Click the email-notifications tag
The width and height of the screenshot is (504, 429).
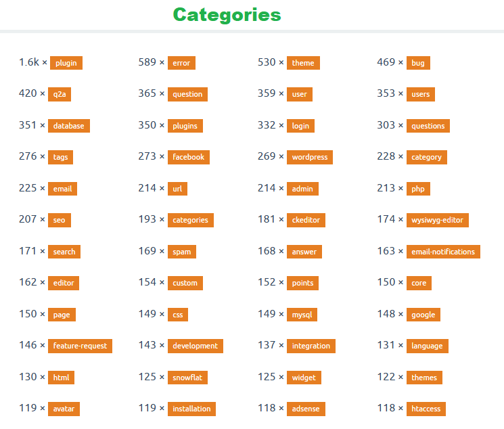click(443, 252)
